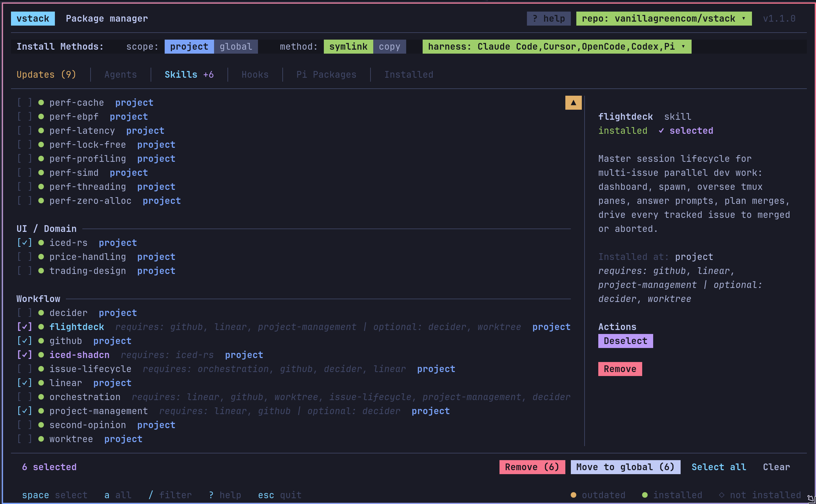Check the issue-lifecycle checkbox
The width and height of the screenshot is (816, 504).
tap(24, 369)
